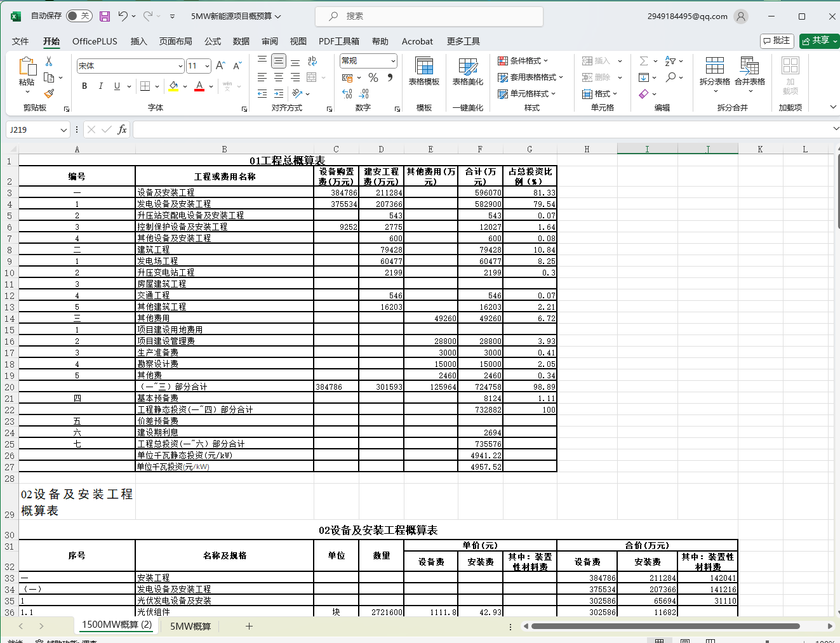This screenshot has height=643, width=840.
Task: Click the red font color button
Action: tap(199, 86)
